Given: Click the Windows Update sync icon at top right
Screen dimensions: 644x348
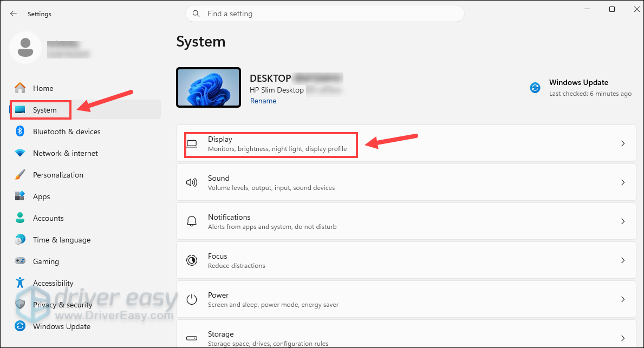Looking at the screenshot, I should click(535, 88).
